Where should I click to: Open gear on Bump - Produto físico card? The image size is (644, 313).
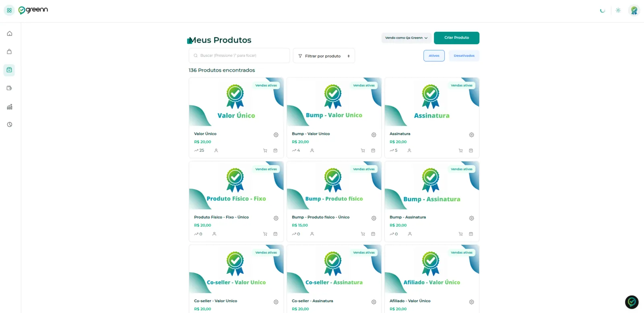(x=374, y=218)
